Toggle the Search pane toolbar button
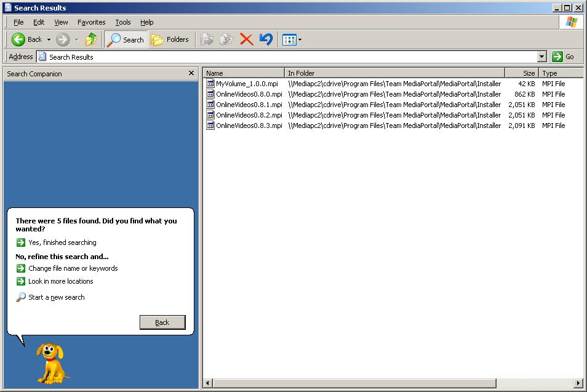Screen dimensions: 587x392 point(126,39)
